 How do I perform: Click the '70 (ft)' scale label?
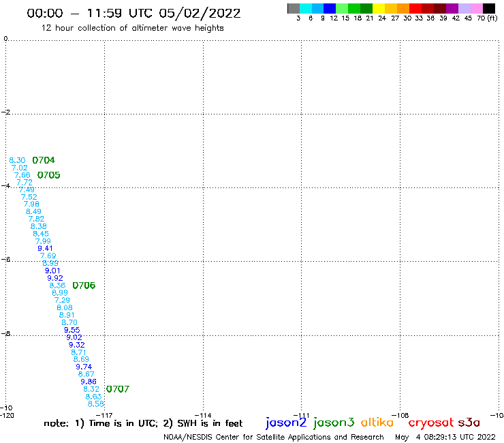487,18
